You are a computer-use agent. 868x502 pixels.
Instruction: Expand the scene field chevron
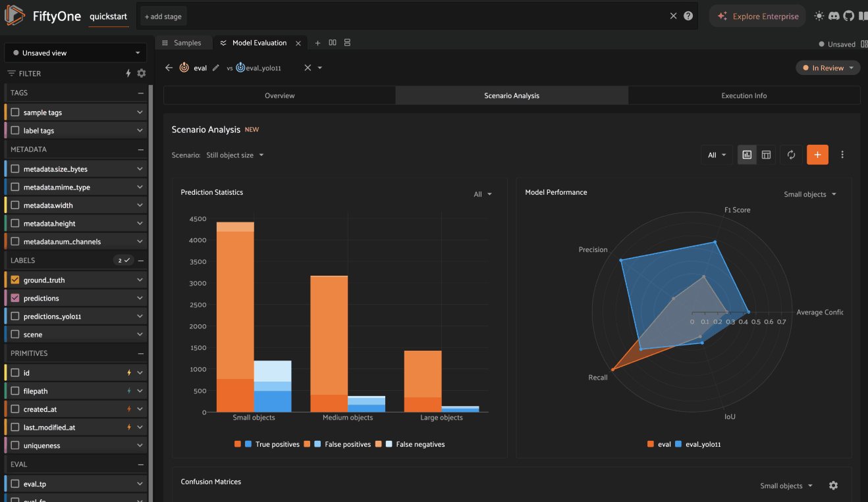pos(140,334)
